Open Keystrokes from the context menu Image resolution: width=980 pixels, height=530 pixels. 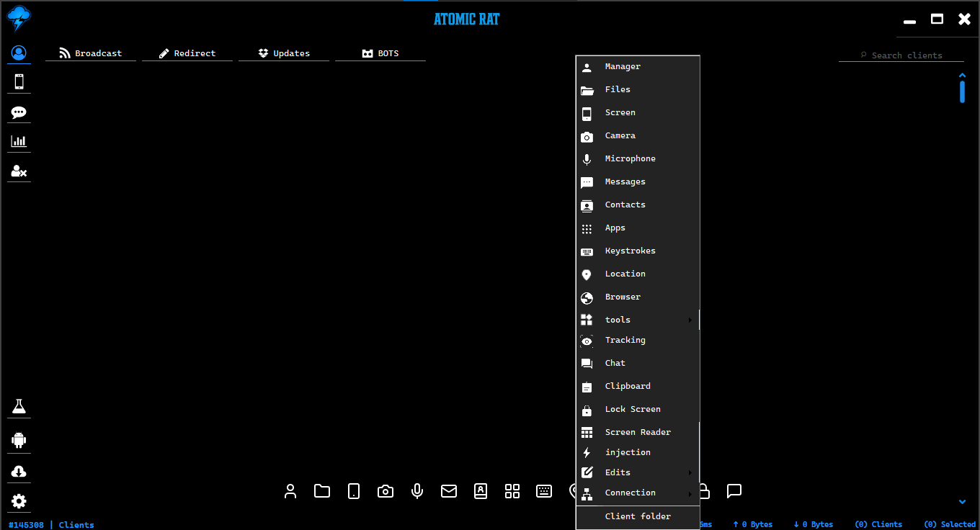click(630, 251)
